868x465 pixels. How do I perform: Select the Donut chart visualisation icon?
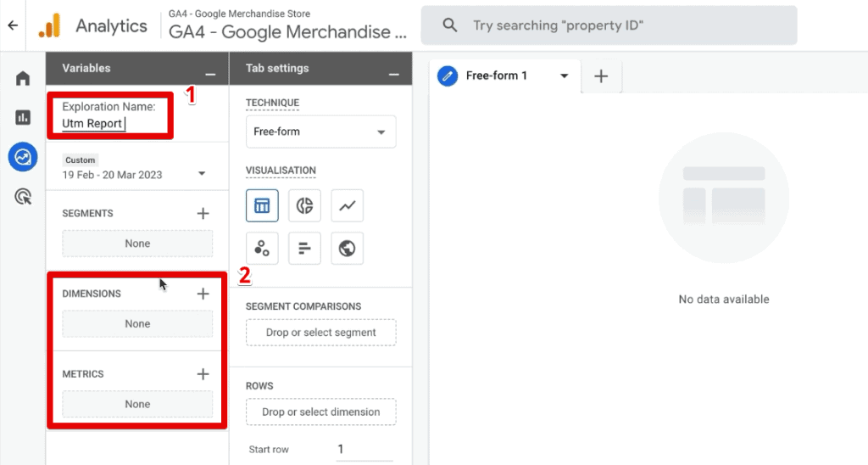tap(304, 205)
